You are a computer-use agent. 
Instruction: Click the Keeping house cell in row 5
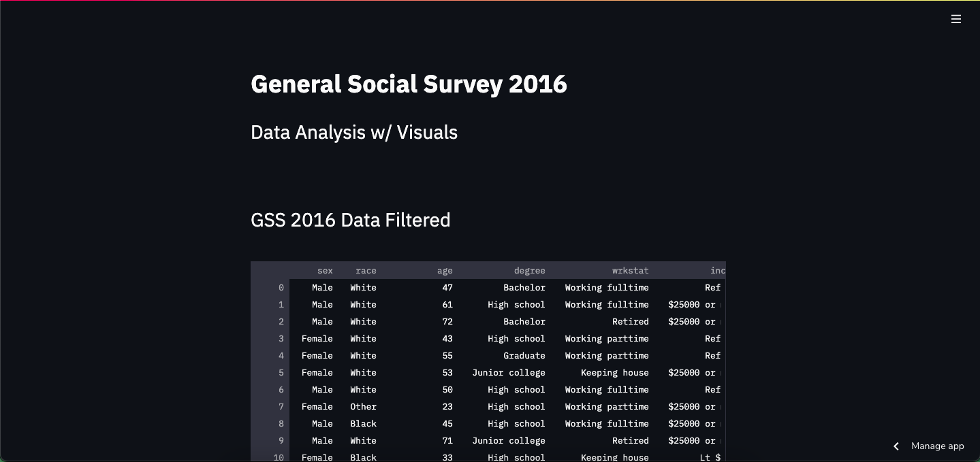point(614,372)
